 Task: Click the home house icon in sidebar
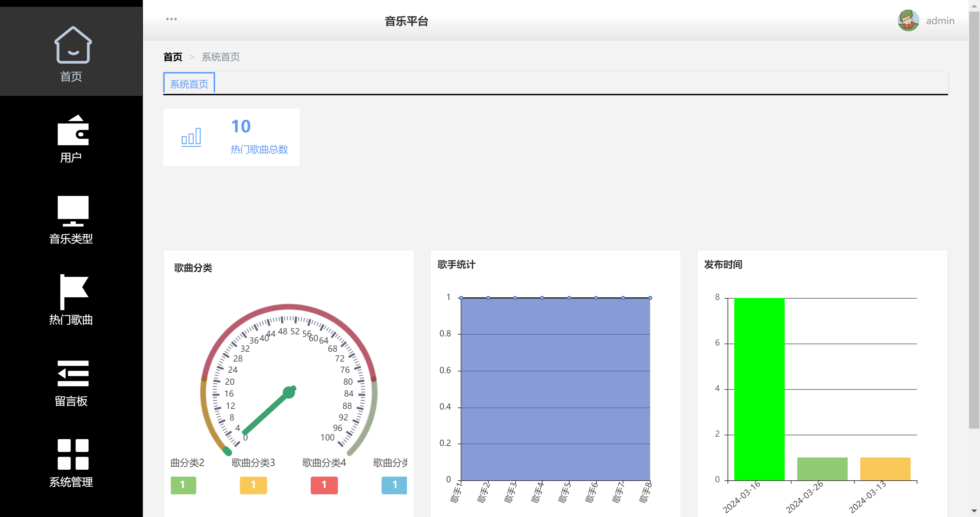[x=73, y=45]
